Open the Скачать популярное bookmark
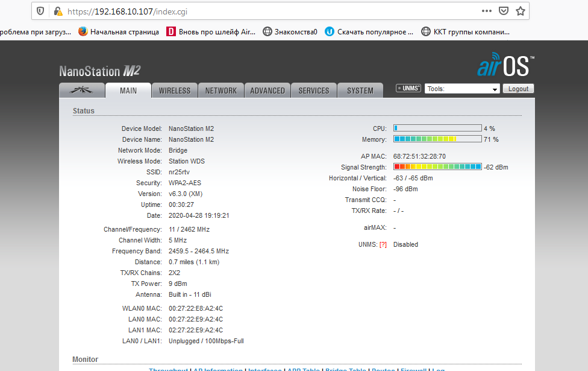The image size is (588, 371). pyautogui.click(x=369, y=32)
